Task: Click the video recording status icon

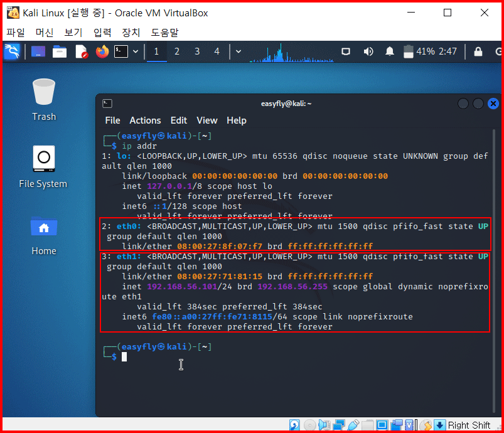Action: pyautogui.click(x=397, y=425)
